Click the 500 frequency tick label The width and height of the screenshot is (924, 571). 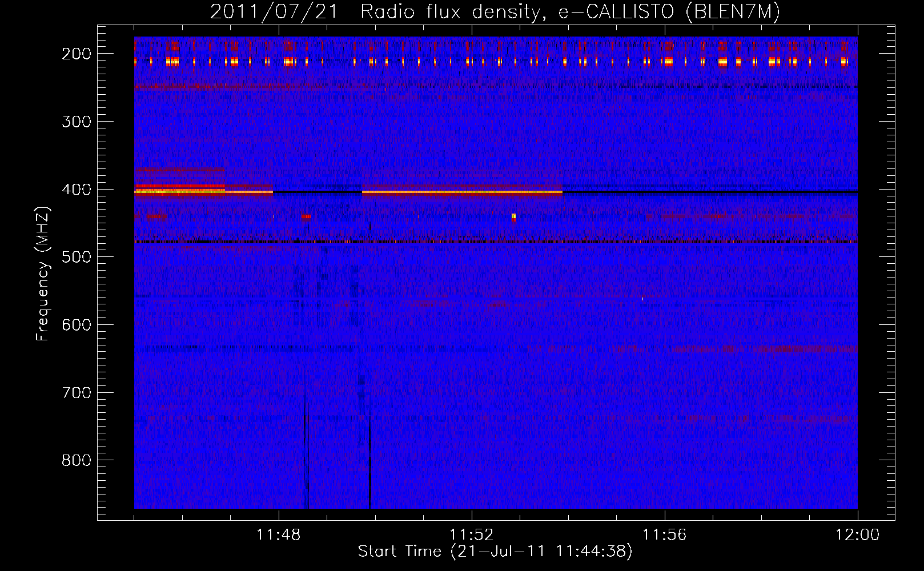coord(76,257)
